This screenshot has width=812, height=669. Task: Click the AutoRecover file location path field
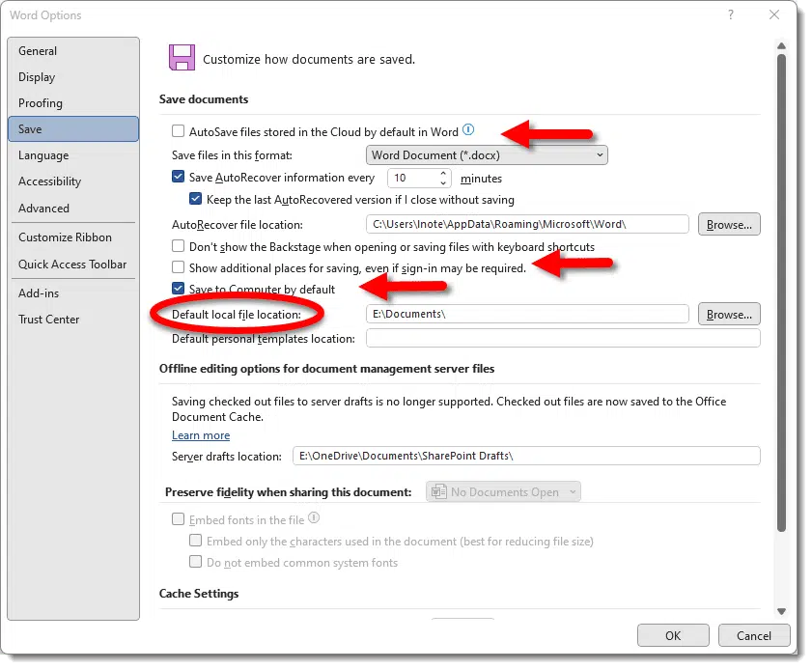pyautogui.click(x=527, y=224)
